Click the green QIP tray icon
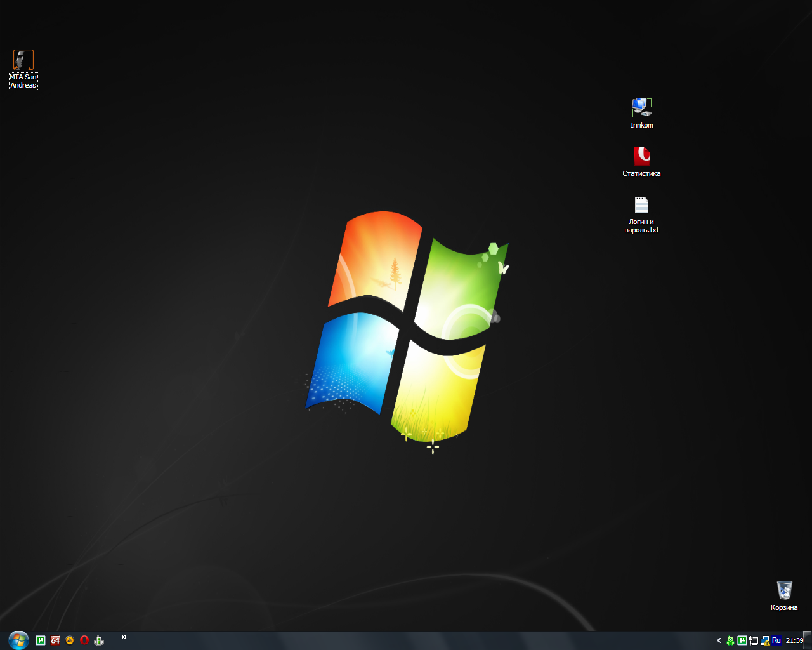The width and height of the screenshot is (812, 650). coord(730,640)
